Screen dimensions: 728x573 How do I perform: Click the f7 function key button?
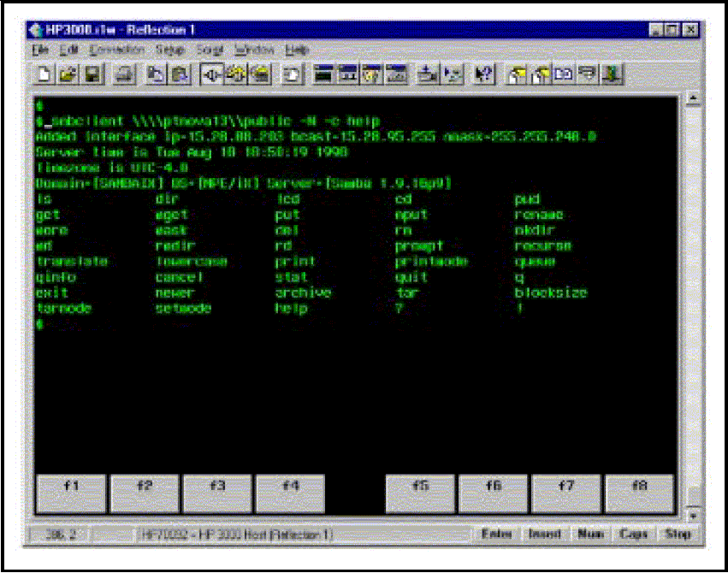click(x=566, y=493)
